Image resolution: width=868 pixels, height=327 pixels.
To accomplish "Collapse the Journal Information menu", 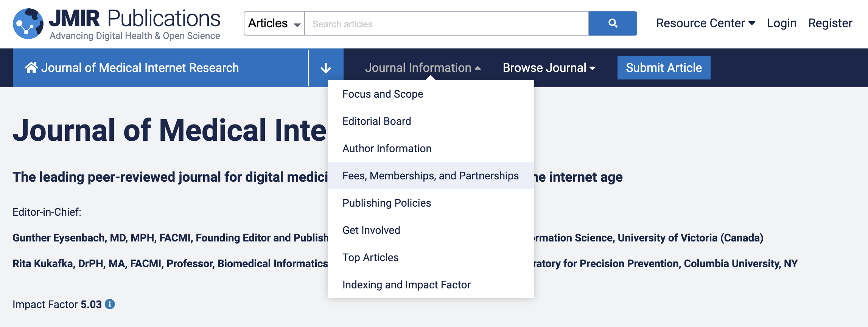I will 423,68.
